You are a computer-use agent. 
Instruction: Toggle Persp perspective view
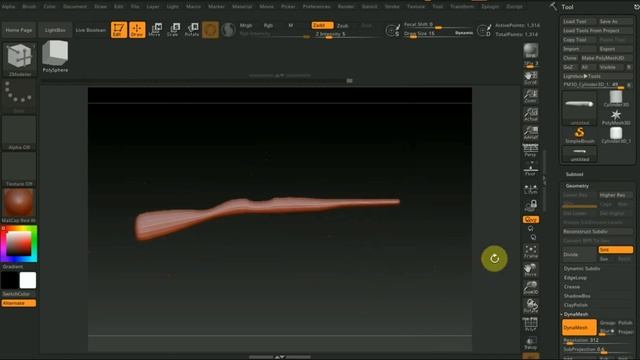point(531,150)
